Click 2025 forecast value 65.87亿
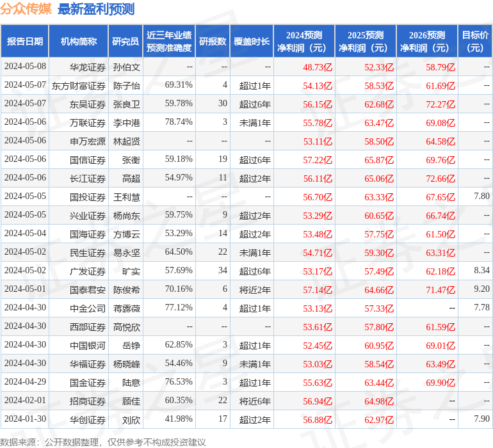 (379, 160)
